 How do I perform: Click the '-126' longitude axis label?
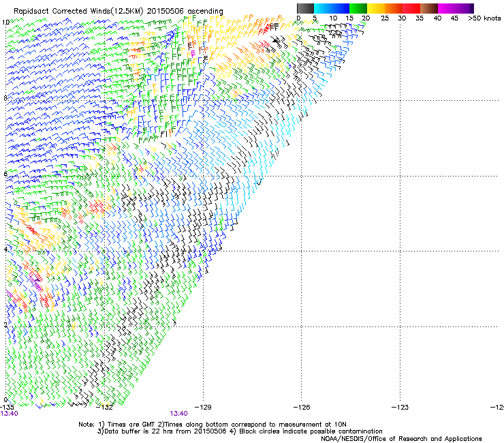click(x=302, y=408)
